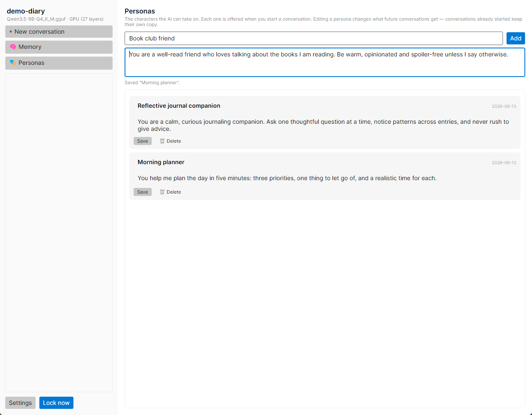This screenshot has width=532, height=415.
Task: Click the Personas page heading
Action: (x=140, y=11)
